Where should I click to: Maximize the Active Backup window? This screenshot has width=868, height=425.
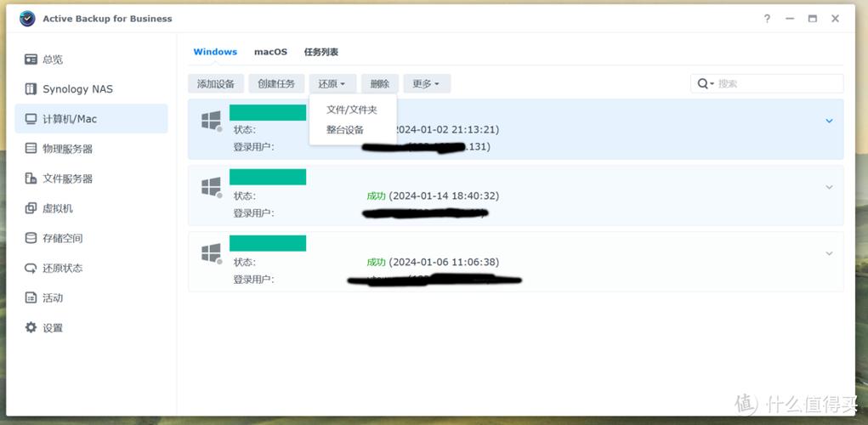coord(812,19)
